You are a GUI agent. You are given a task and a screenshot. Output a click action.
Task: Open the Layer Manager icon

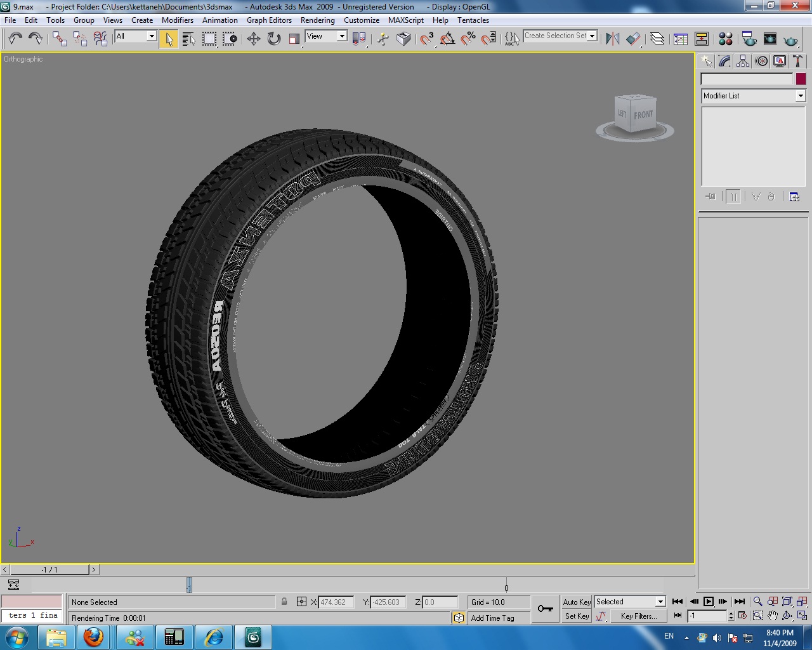pyautogui.click(x=657, y=39)
